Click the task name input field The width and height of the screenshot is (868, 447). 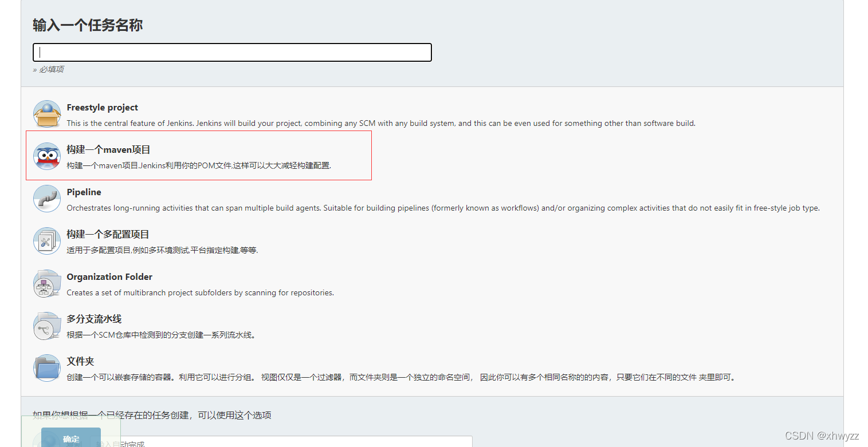(x=232, y=52)
